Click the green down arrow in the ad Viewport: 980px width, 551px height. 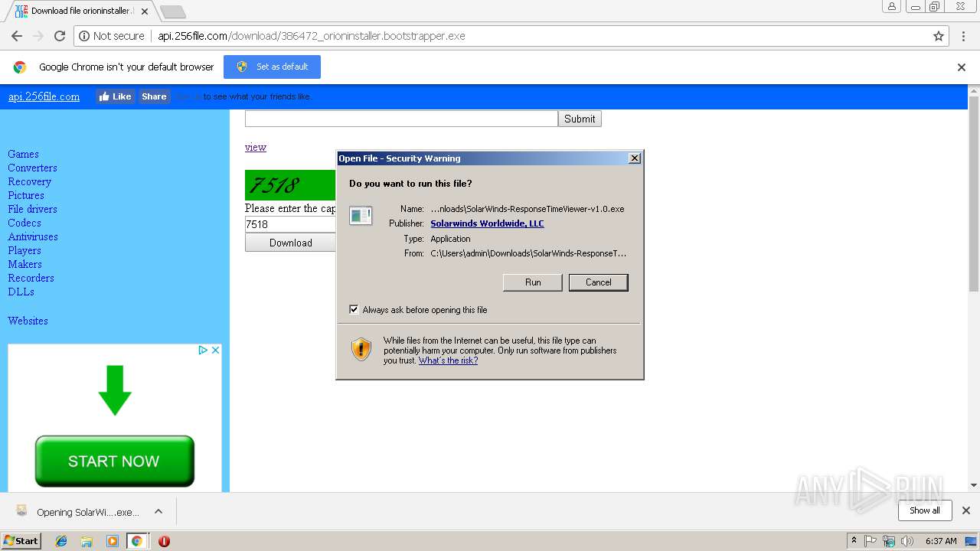[115, 390]
